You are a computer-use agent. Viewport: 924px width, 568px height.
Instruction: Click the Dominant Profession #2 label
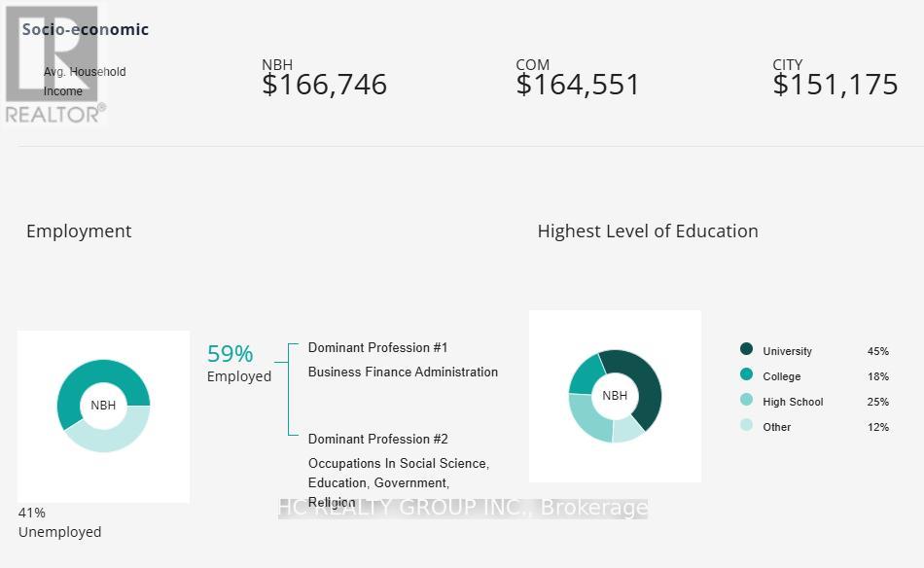(x=377, y=439)
